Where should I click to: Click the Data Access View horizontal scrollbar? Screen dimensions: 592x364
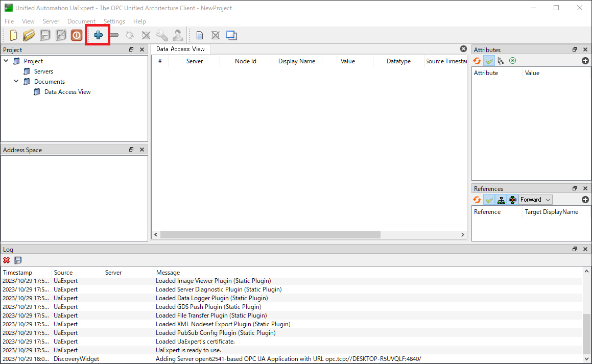pyautogui.click(x=271, y=235)
